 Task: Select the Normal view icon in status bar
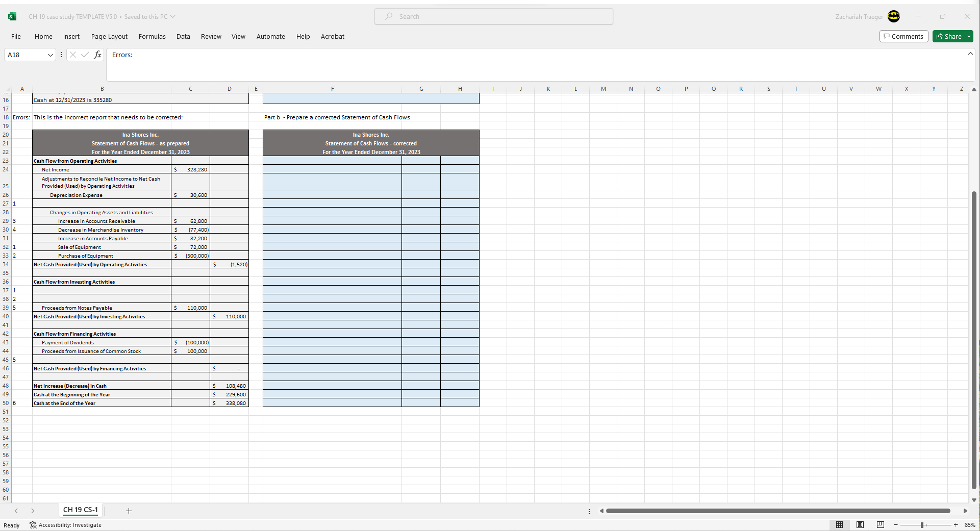(840, 525)
